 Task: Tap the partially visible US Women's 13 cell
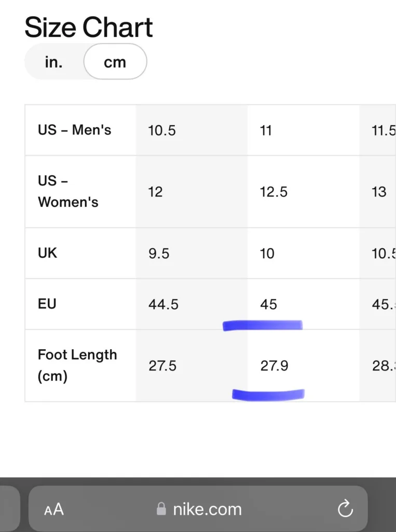(x=379, y=192)
